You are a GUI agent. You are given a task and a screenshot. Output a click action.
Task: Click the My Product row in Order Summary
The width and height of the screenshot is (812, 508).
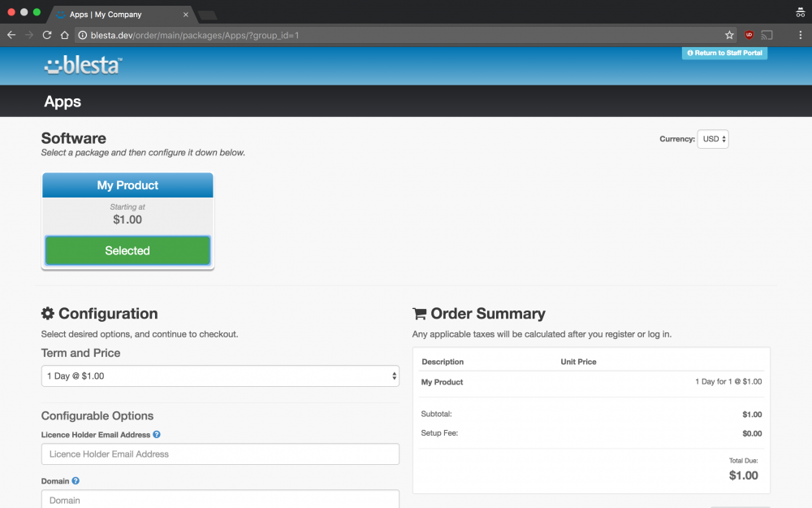[591, 382]
